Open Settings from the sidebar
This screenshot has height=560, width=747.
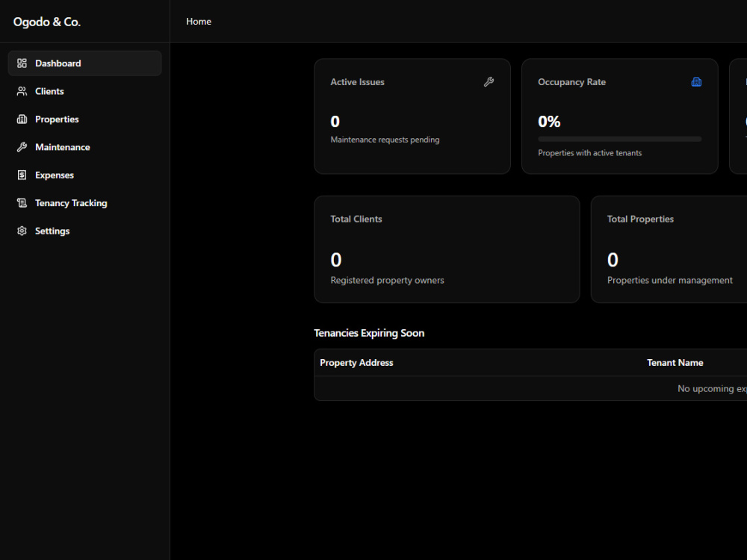85,231
